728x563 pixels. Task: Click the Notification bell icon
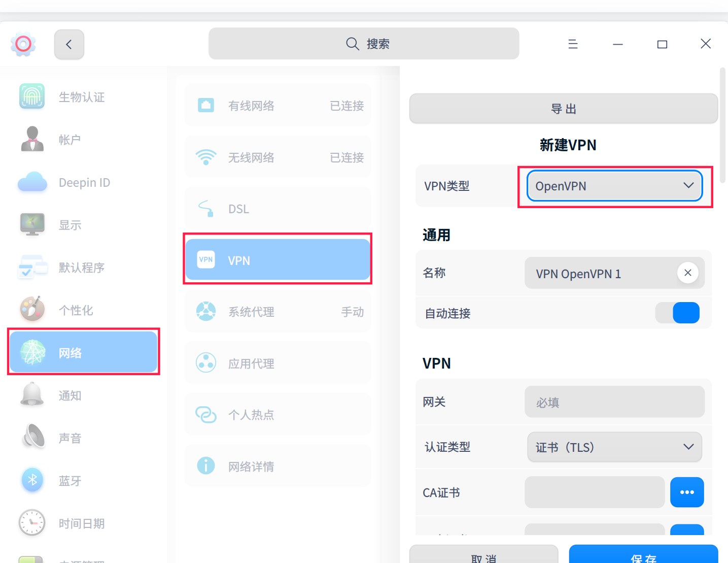click(32, 394)
